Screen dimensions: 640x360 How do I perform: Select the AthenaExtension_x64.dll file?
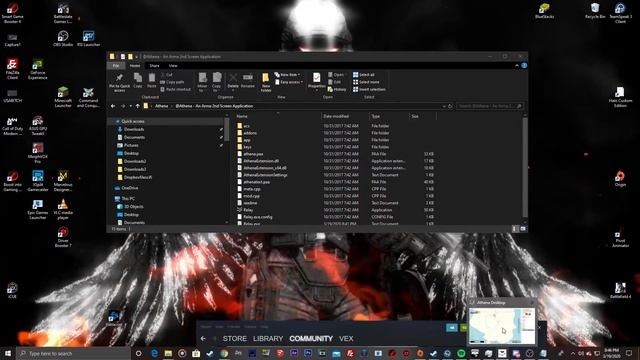264,168
